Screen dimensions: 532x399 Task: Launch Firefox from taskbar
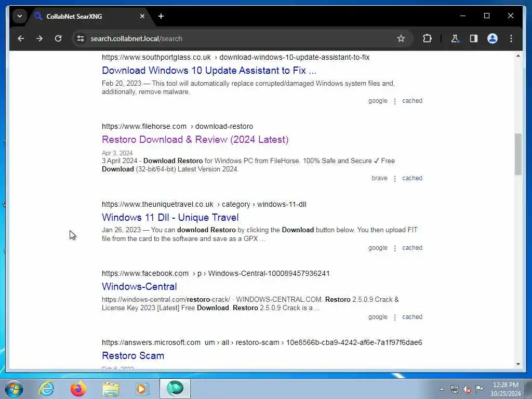click(x=78, y=389)
